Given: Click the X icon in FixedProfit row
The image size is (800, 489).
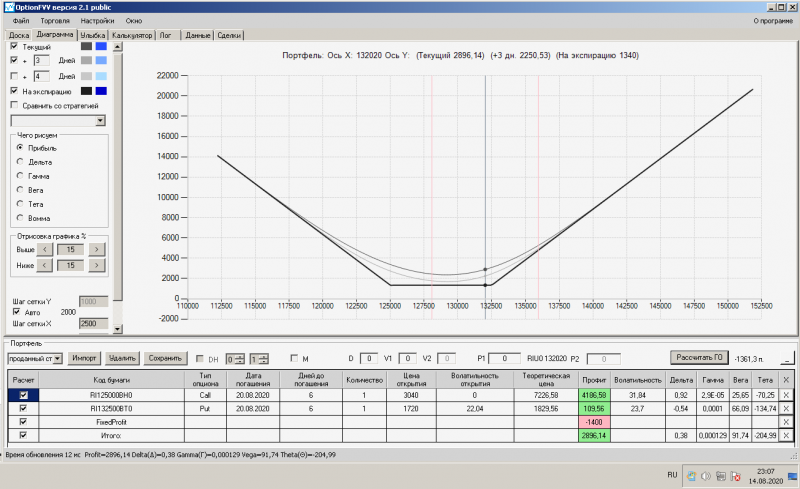Looking at the screenshot, I should (785, 422).
